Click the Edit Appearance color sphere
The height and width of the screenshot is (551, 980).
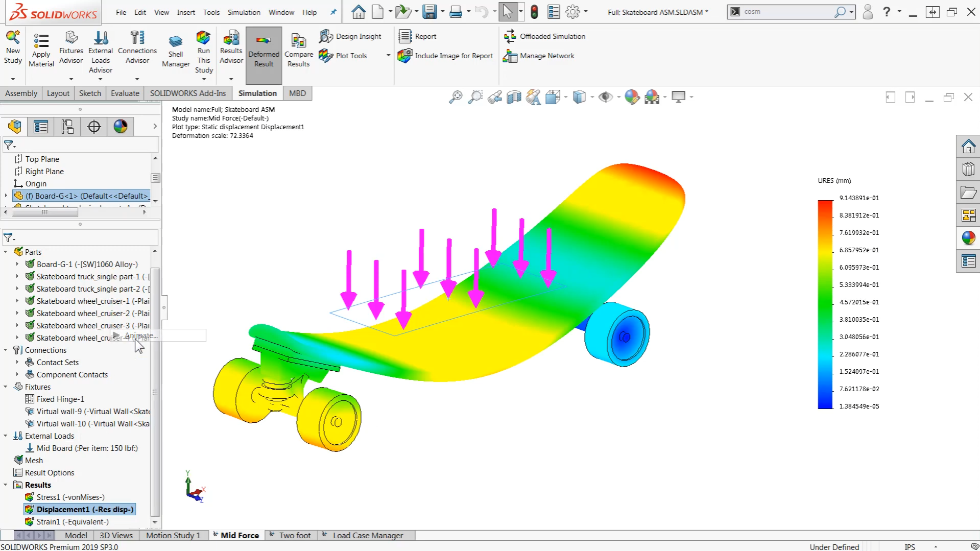[632, 97]
